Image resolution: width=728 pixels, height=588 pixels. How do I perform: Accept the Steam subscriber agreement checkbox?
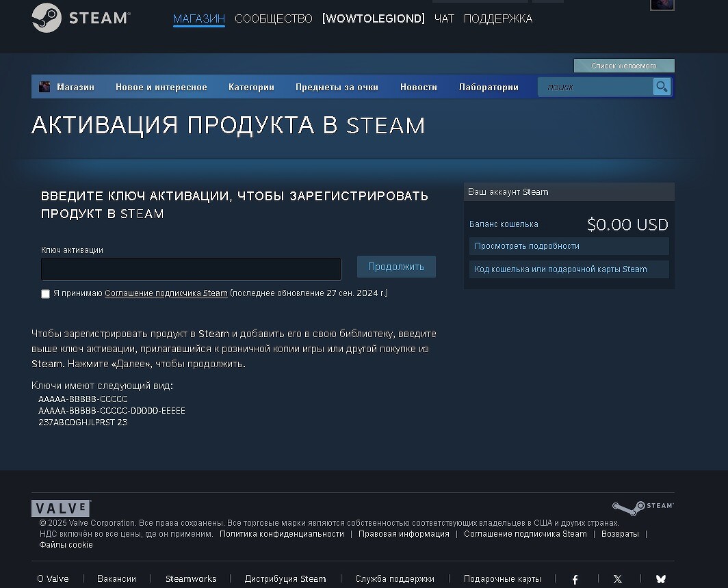click(x=46, y=294)
